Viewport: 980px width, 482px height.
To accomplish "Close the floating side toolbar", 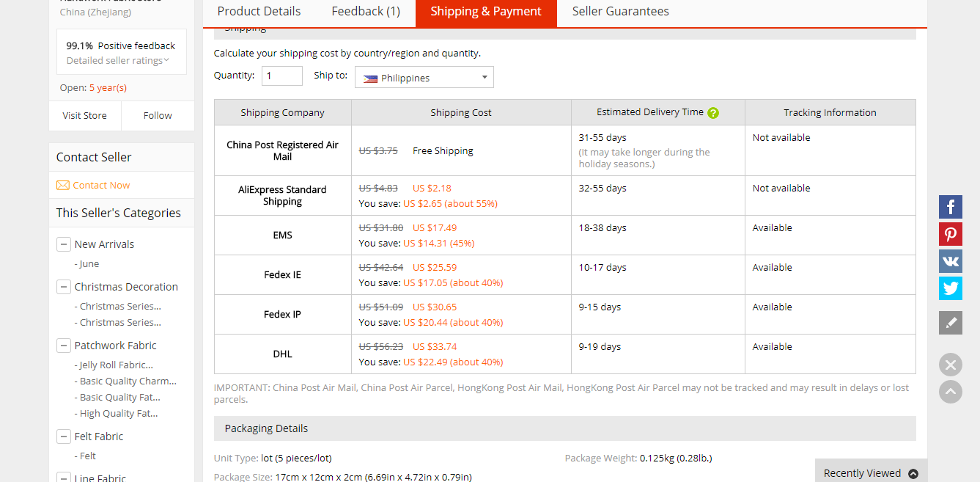I will point(951,365).
